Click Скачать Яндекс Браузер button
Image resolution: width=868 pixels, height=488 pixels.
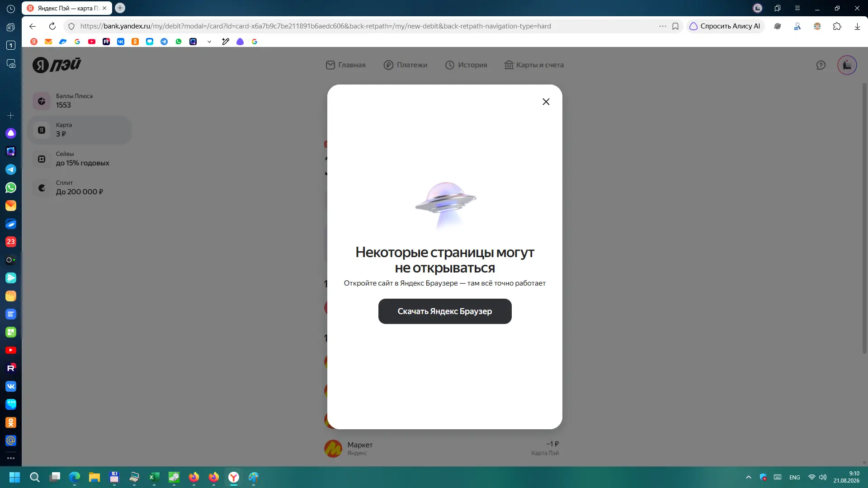click(x=445, y=311)
